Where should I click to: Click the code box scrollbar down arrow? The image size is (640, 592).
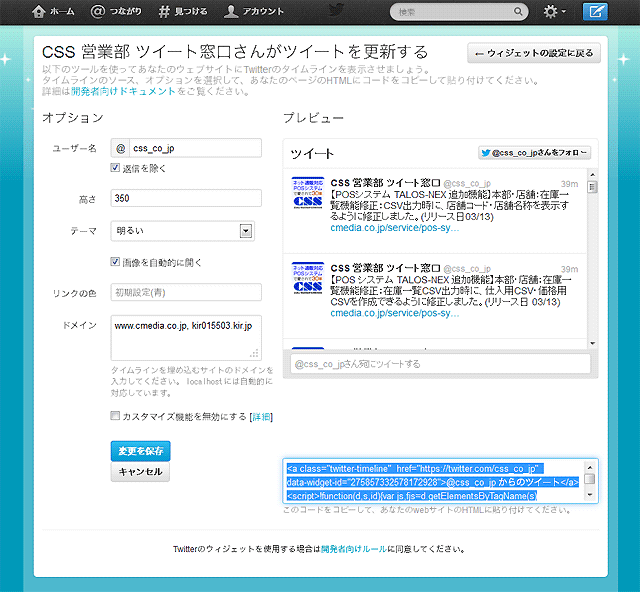pos(590,495)
